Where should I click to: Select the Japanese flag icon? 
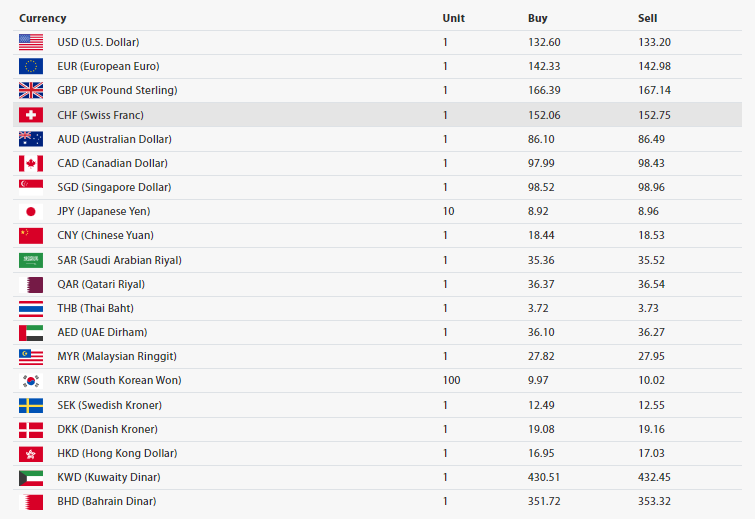(x=31, y=211)
